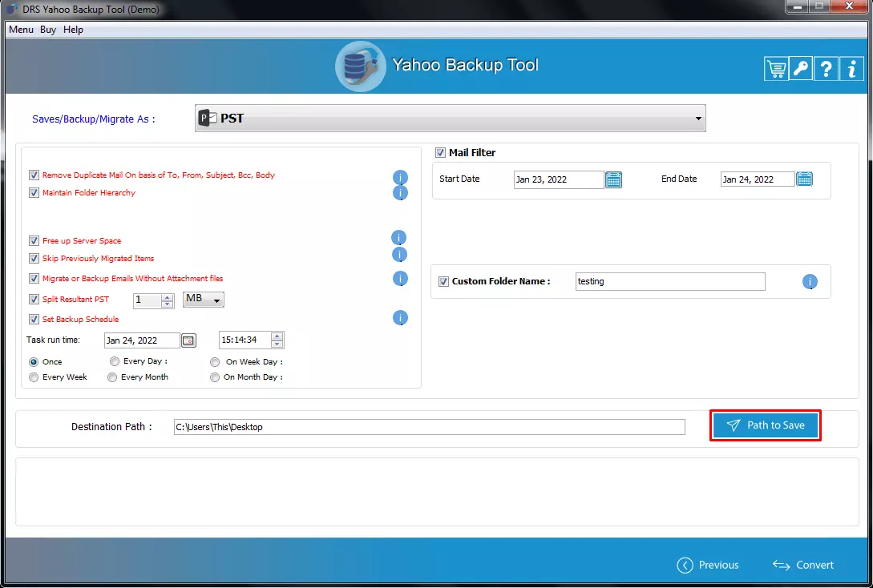The width and height of the screenshot is (873, 588).
Task: Open the Help menu
Action: pos(73,30)
